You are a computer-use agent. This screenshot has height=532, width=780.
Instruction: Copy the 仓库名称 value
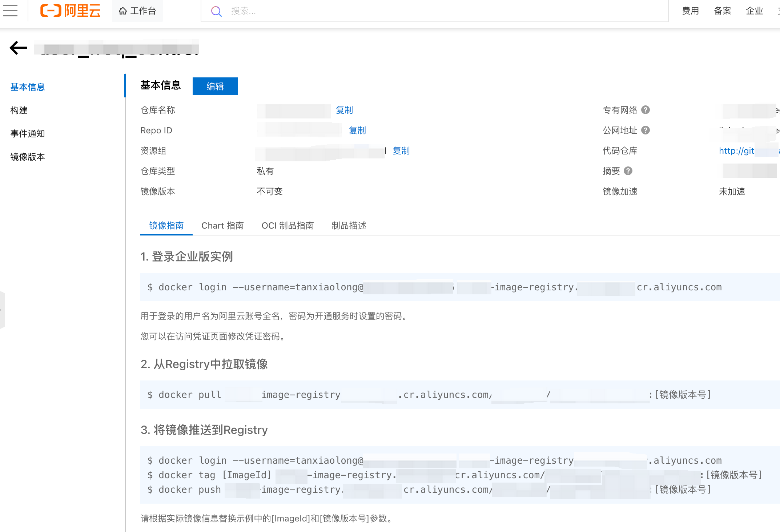344,110
